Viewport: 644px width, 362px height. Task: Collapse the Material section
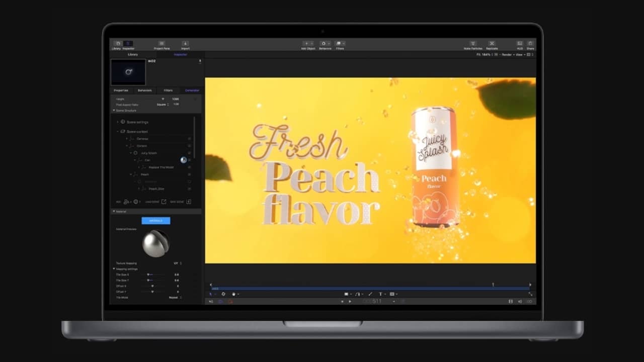point(114,212)
